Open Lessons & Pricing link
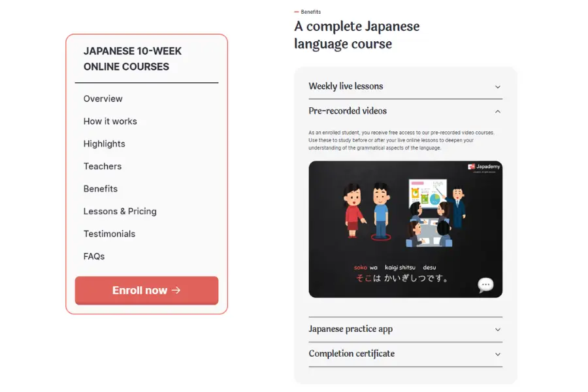Image resolution: width=588 pixels, height=392 pixels. click(x=120, y=211)
